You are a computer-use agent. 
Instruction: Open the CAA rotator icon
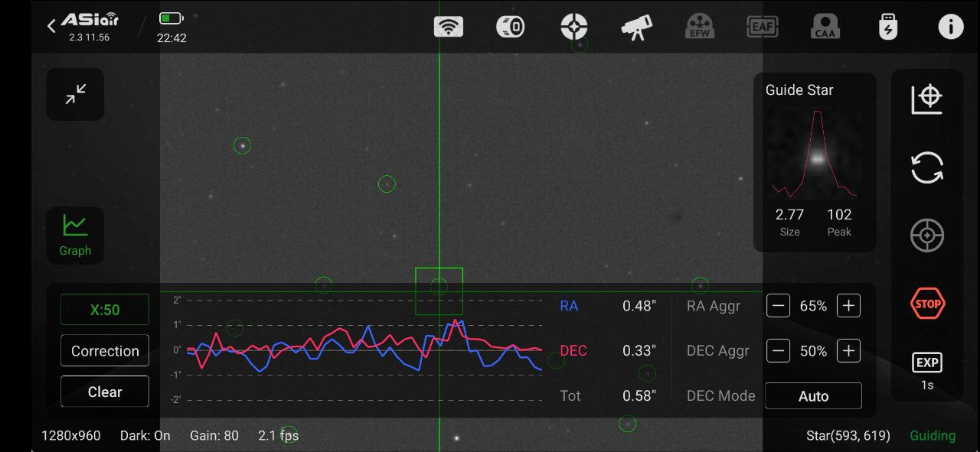pyautogui.click(x=825, y=28)
